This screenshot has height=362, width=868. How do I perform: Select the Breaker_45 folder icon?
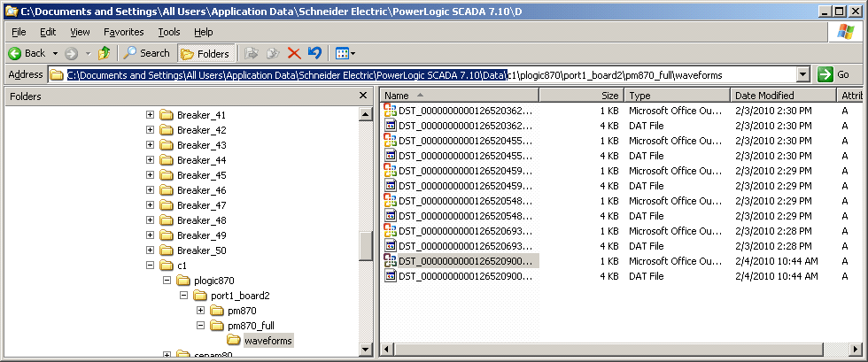pos(167,175)
